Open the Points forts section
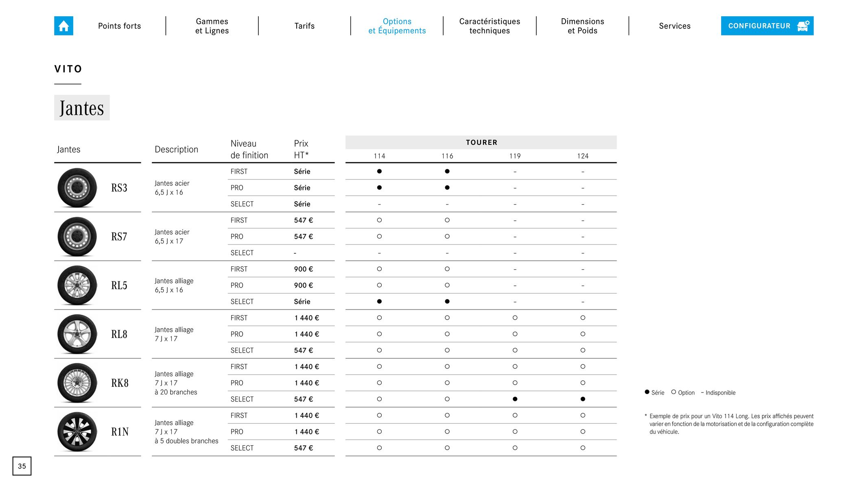 coord(119,26)
